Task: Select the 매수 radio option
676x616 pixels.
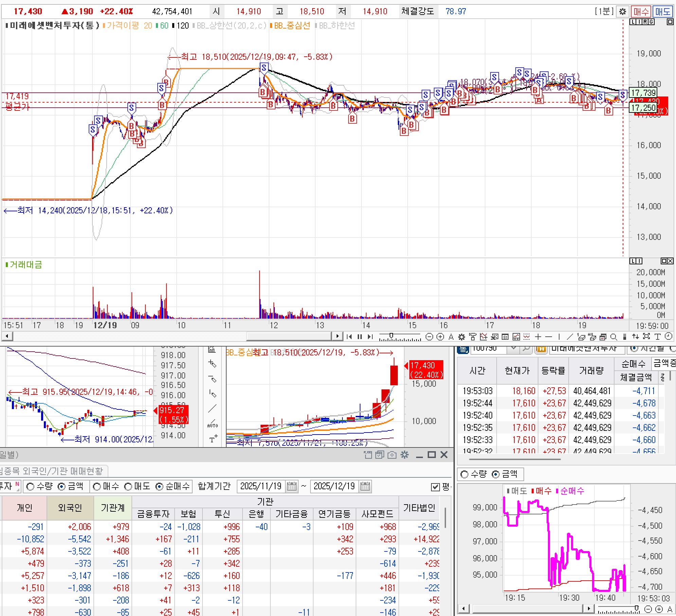Action: (x=97, y=487)
